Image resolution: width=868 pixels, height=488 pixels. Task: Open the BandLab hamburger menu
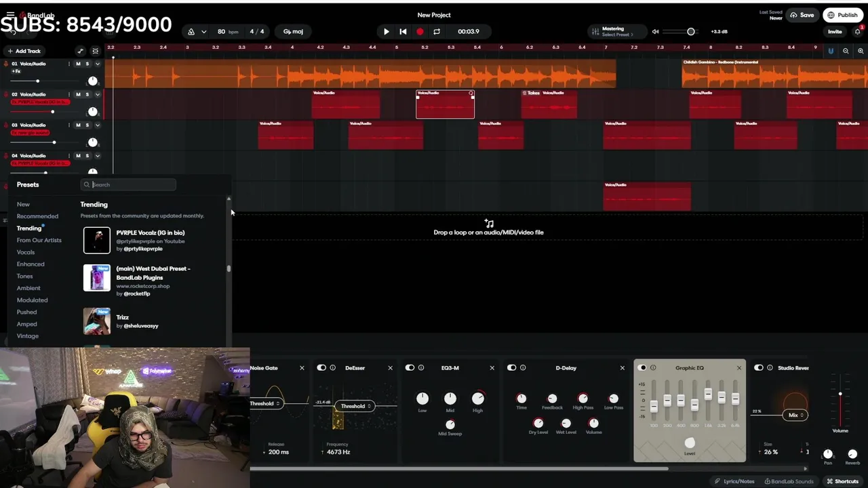tap(10, 14)
